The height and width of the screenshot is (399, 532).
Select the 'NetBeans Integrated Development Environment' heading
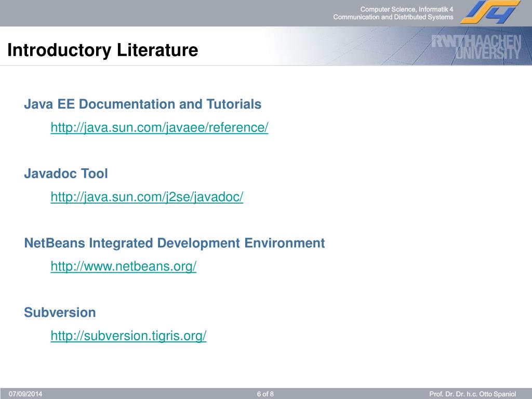tap(175, 243)
